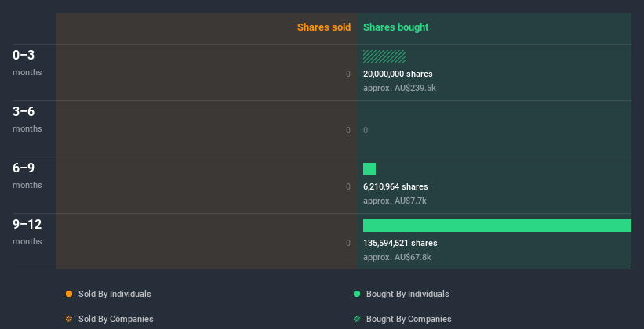Click the approx. AU$7.7k text

tap(395, 201)
